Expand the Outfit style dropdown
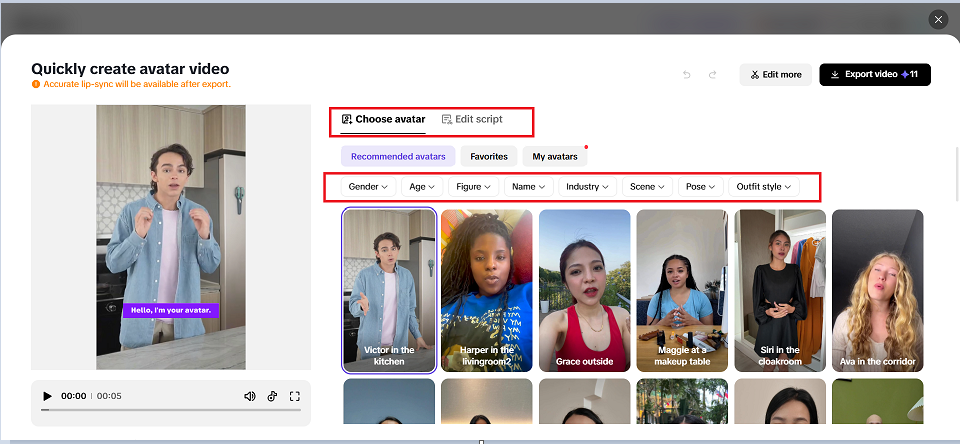This screenshot has width=960, height=444. tap(763, 187)
